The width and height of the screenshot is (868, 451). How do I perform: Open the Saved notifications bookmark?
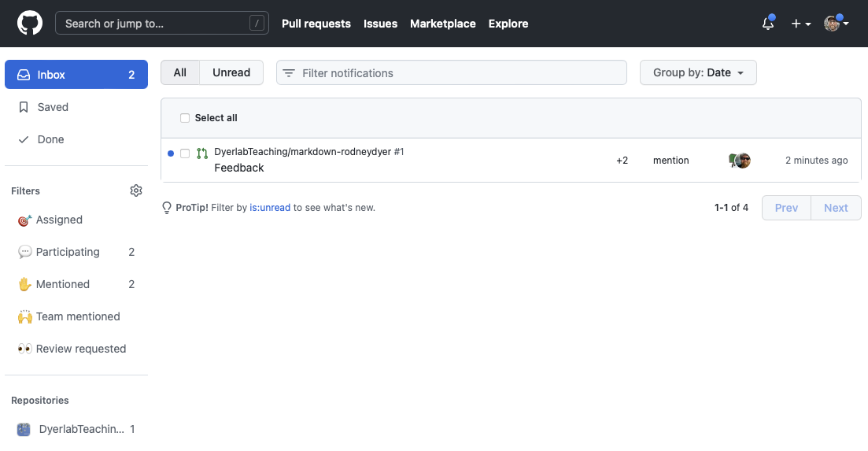coord(53,107)
